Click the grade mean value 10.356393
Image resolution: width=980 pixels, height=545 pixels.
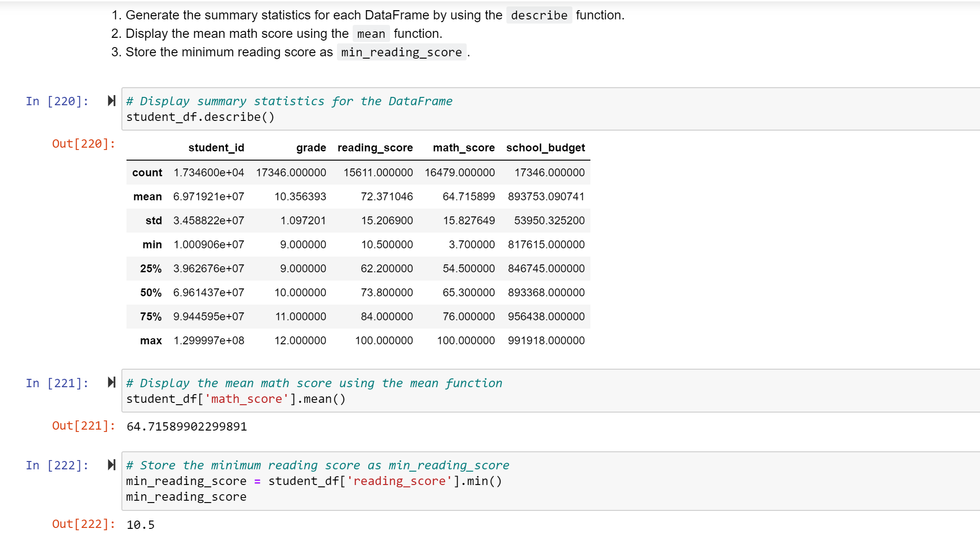[300, 197]
